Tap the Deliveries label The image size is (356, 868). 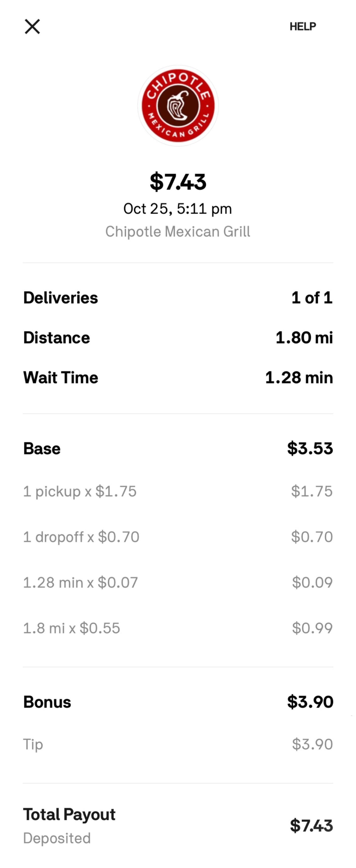[x=61, y=298]
